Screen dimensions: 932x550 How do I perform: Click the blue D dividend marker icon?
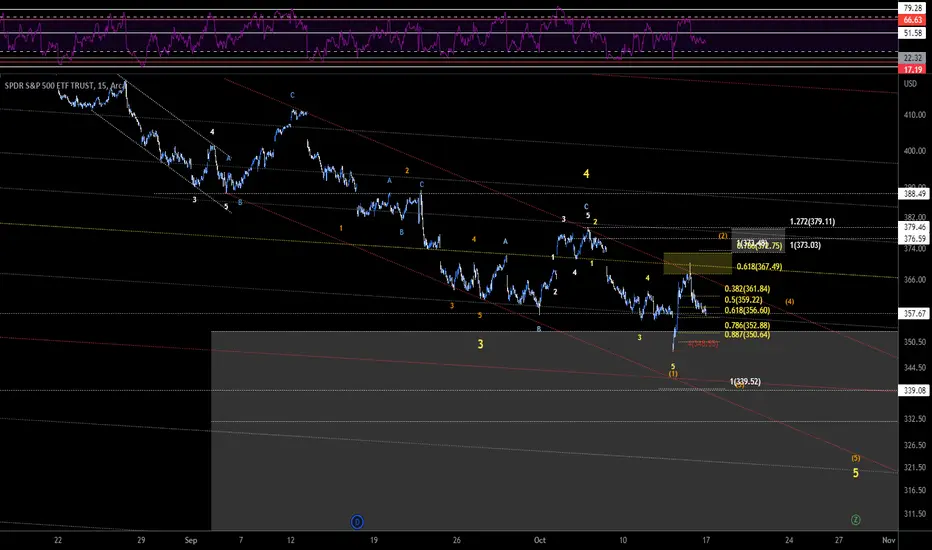(357, 522)
